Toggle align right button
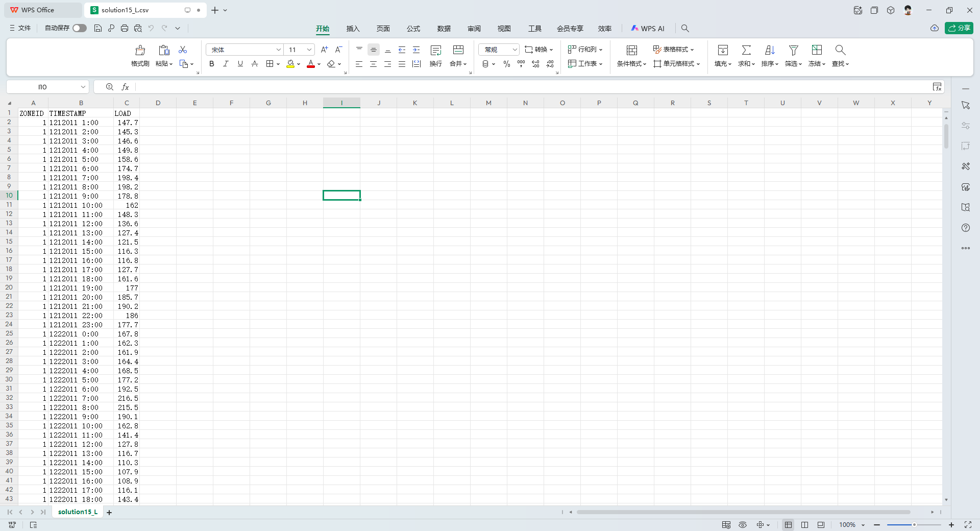This screenshot has height=531, width=980. coord(388,64)
